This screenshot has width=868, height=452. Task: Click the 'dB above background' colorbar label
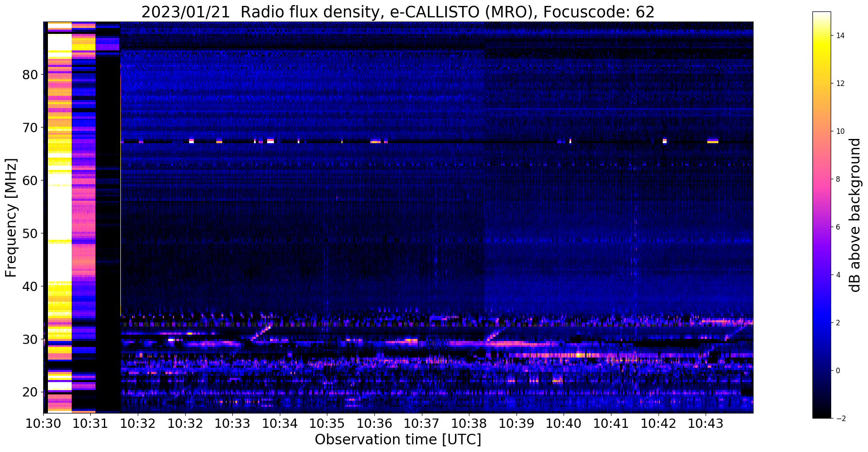[855, 215]
